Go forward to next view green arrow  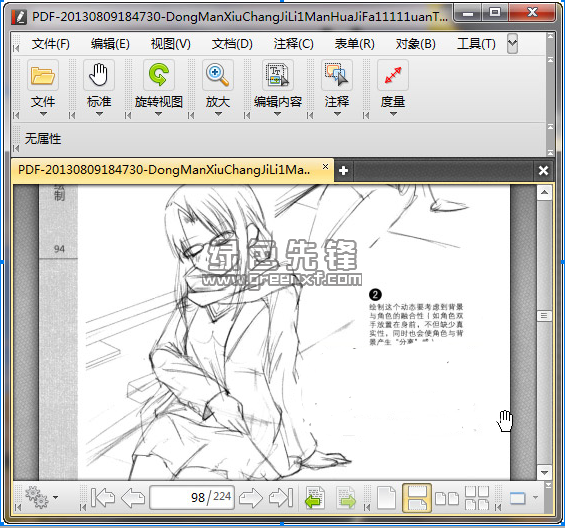346,498
